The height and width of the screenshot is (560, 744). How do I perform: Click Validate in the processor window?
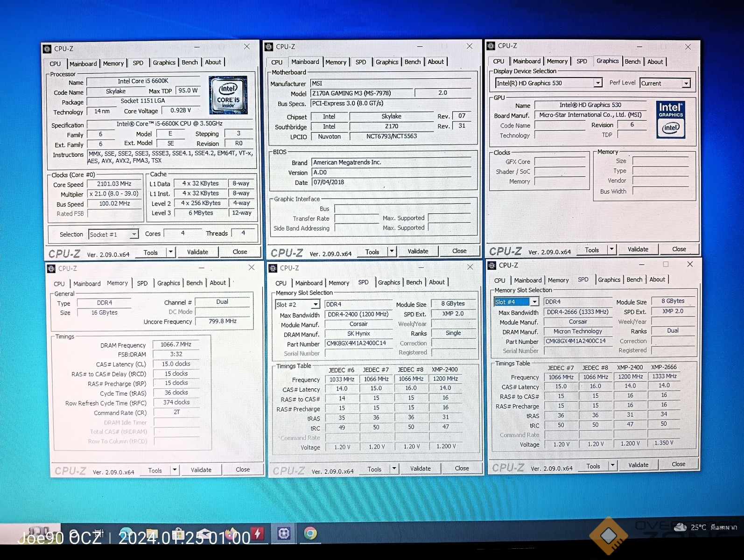click(x=197, y=252)
